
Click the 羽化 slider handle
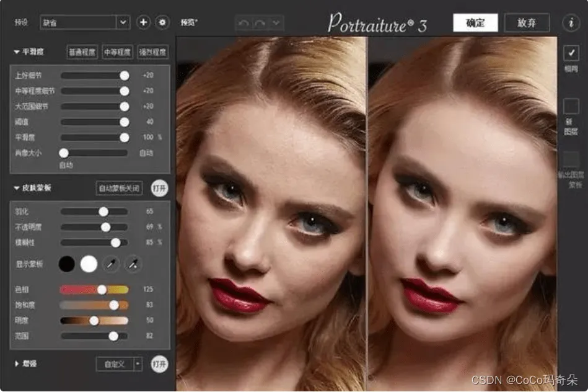click(x=103, y=212)
